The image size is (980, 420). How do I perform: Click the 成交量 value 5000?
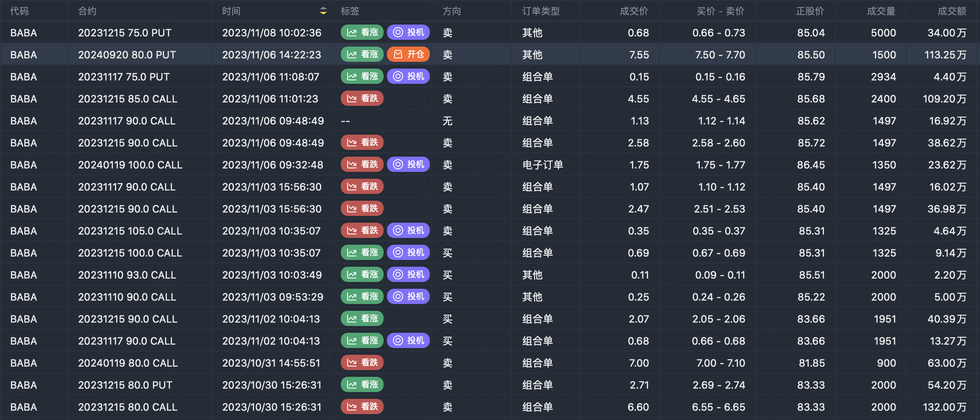click(883, 33)
